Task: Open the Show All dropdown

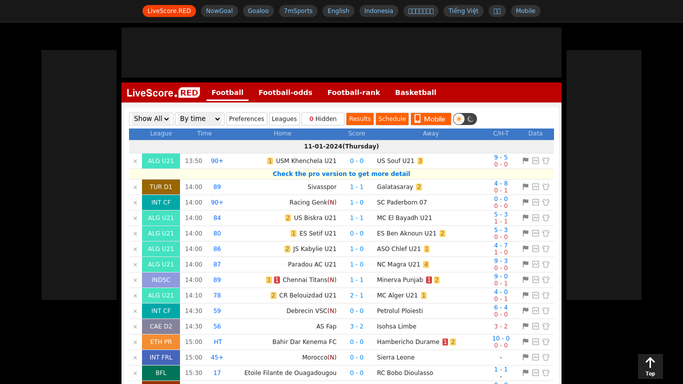Action: point(151,119)
